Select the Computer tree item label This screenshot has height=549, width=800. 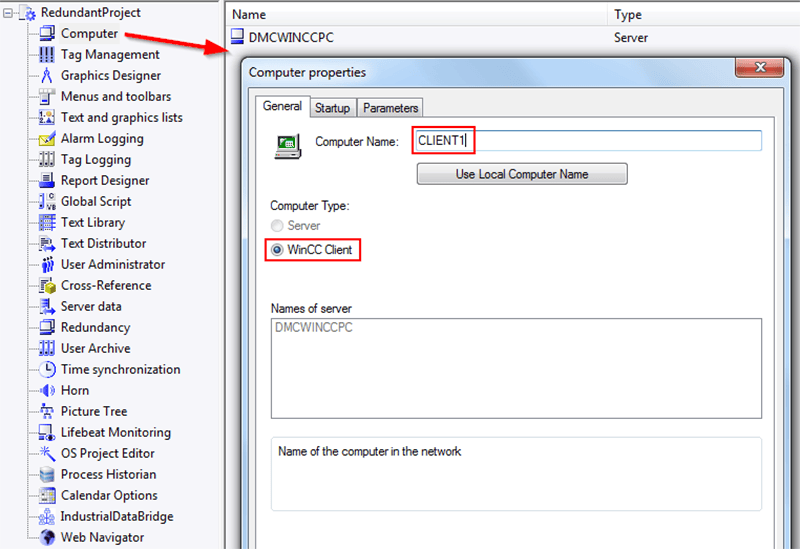[x=89, y=34]
